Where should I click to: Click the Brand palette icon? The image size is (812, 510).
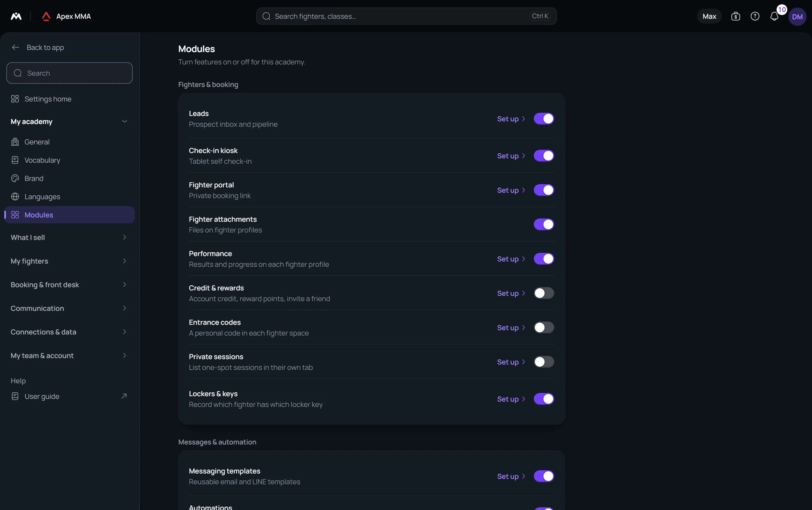15,178
